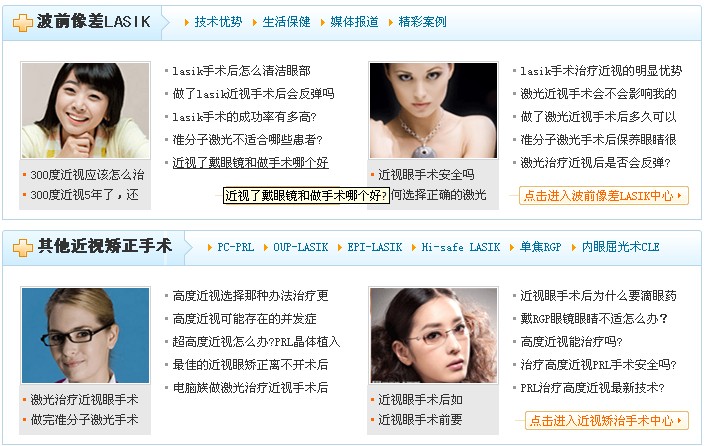Open article 300度近视应该怎么治
This screenshot has width=706, height=446.
pos(87,175)
